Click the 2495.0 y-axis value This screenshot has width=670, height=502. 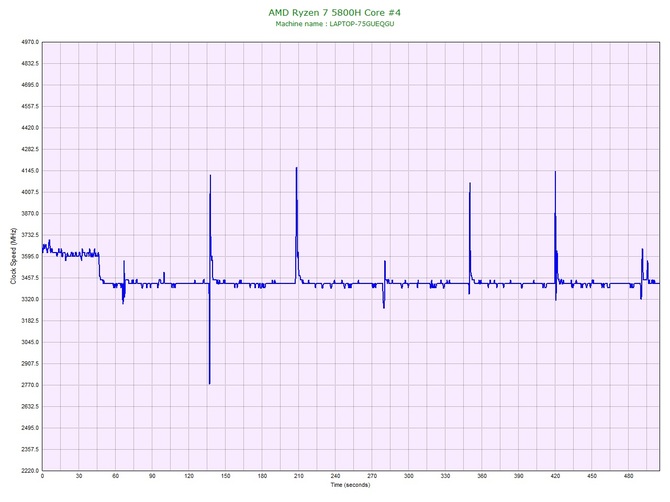(30, 428)
